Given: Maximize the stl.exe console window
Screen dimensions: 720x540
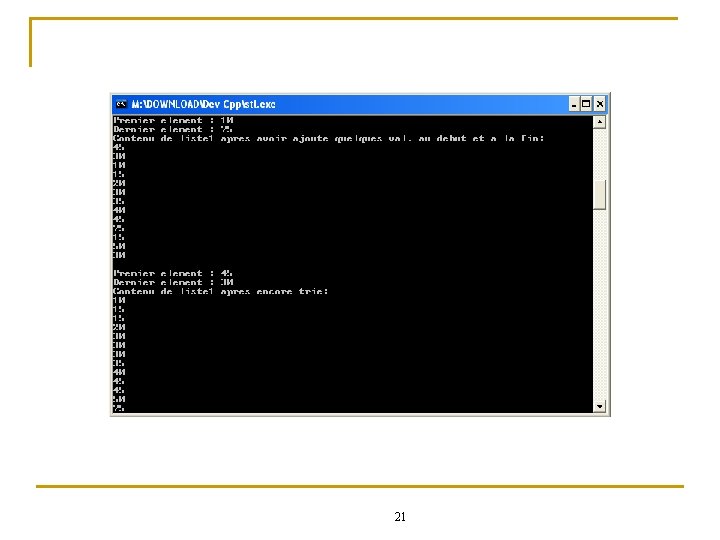Looking at the screenshot, I should [586, 104].
